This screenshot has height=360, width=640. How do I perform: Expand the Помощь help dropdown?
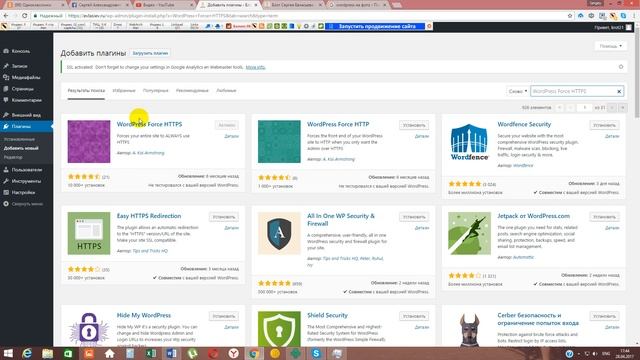611,46
